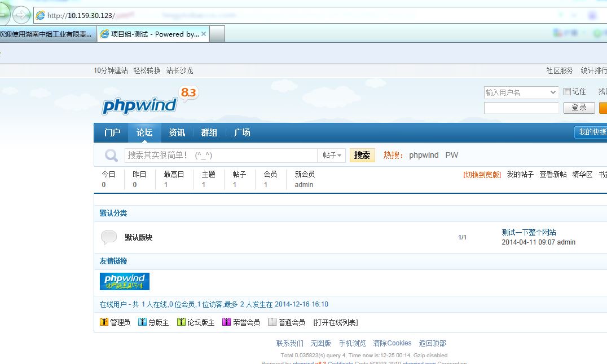
Task: Click the 打开在线列表 link
Action: (x=335, y=322)
